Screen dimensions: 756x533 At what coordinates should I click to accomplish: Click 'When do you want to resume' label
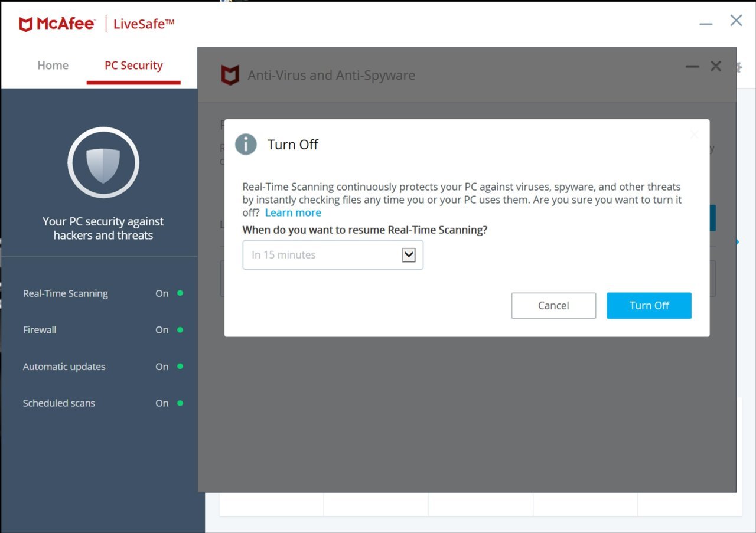click(365, 230)
